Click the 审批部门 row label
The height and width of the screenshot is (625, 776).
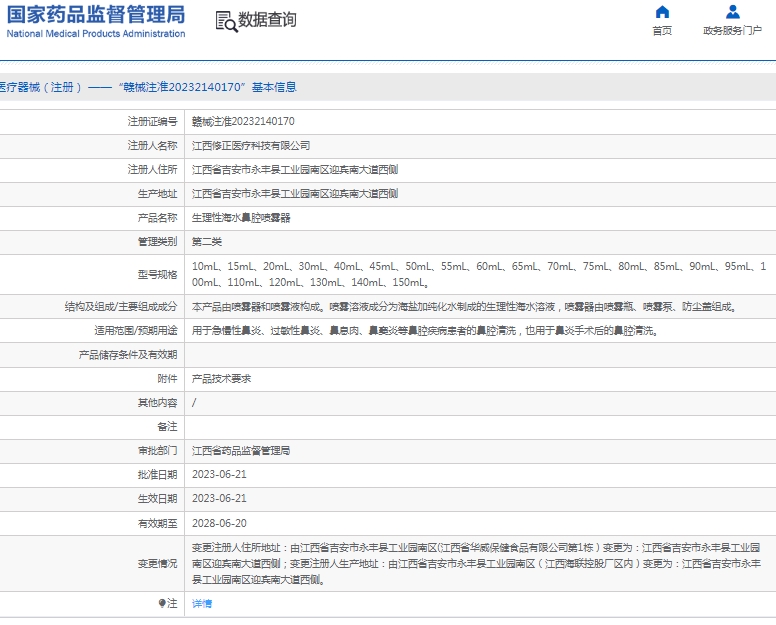pos(157,451)
